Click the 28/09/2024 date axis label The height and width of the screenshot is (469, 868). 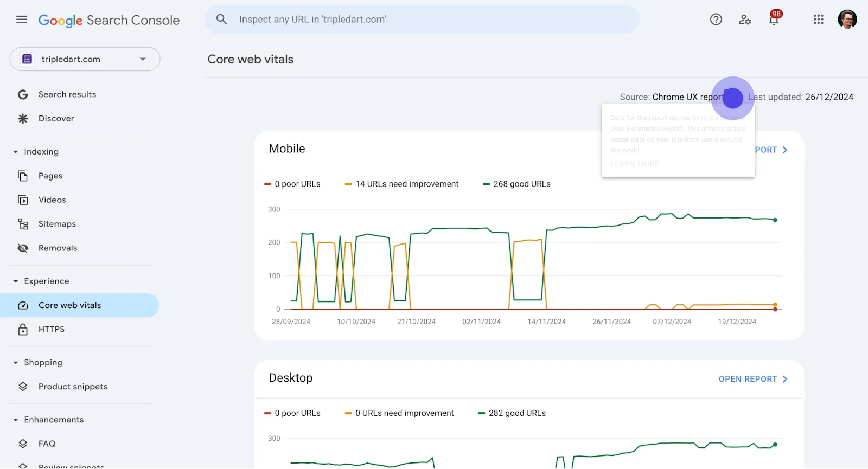point(291,322)
